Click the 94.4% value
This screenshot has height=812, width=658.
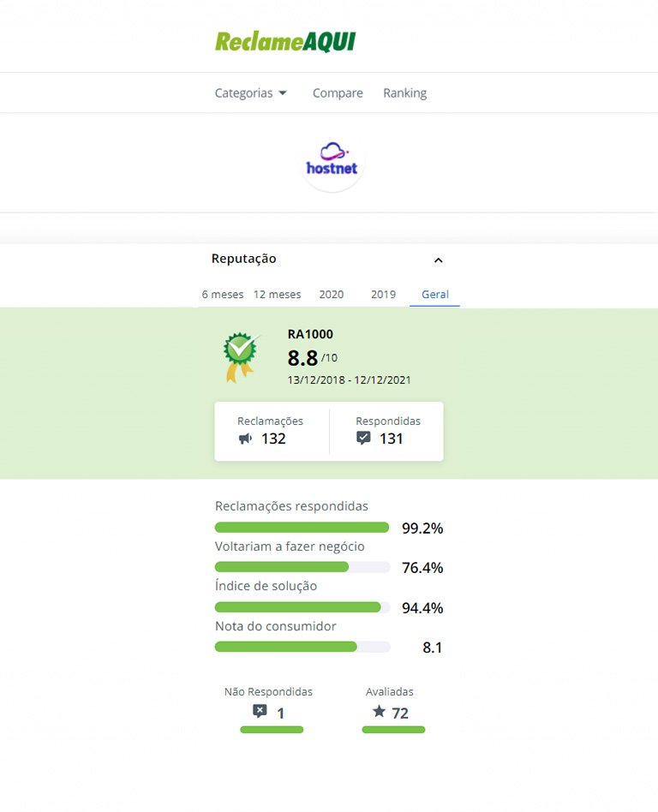point(422,608)
